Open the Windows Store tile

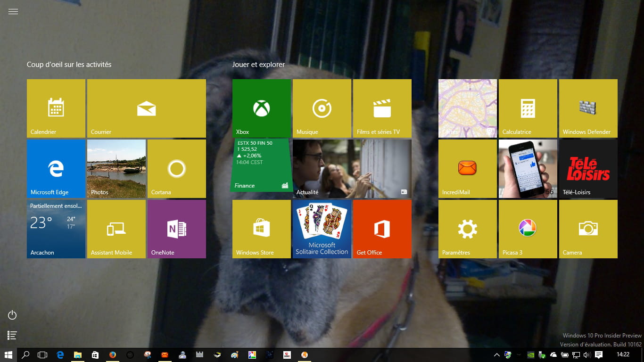(x=262, y=229)
